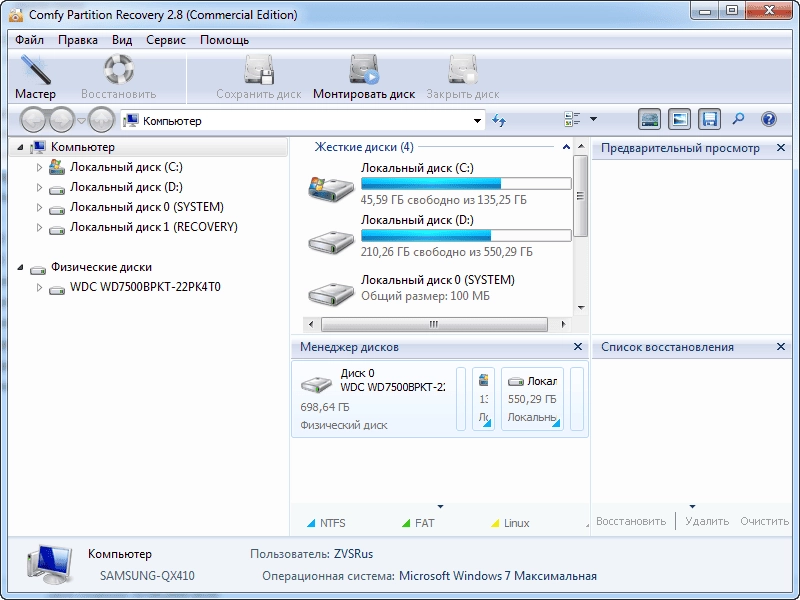
Task: Click the SYSTEM disk icon in hard disks list
Action: (331, 293)
